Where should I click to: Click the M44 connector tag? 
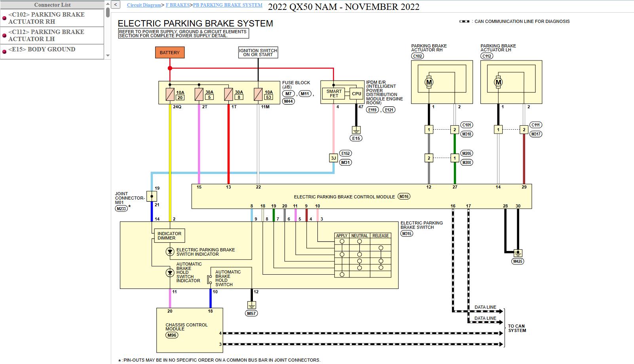(289, 101)
